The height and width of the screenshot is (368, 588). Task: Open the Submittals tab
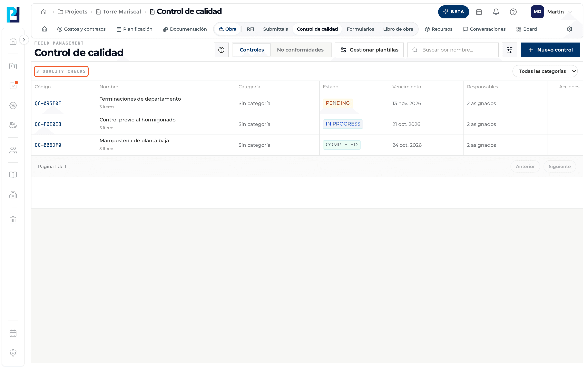click(275, 29)
